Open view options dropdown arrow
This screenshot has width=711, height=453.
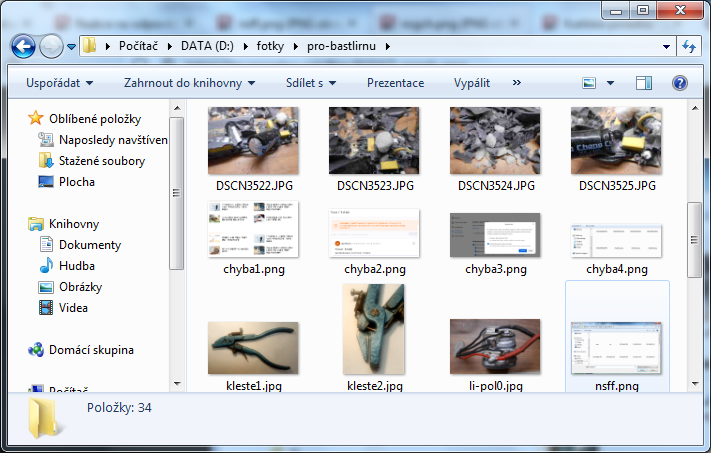pyautogui.click(x=610, y=83)
